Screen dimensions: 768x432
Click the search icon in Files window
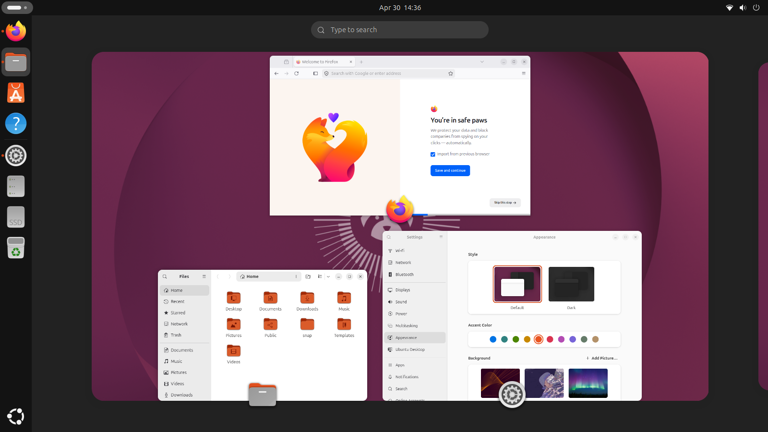(x=165, y=276)
